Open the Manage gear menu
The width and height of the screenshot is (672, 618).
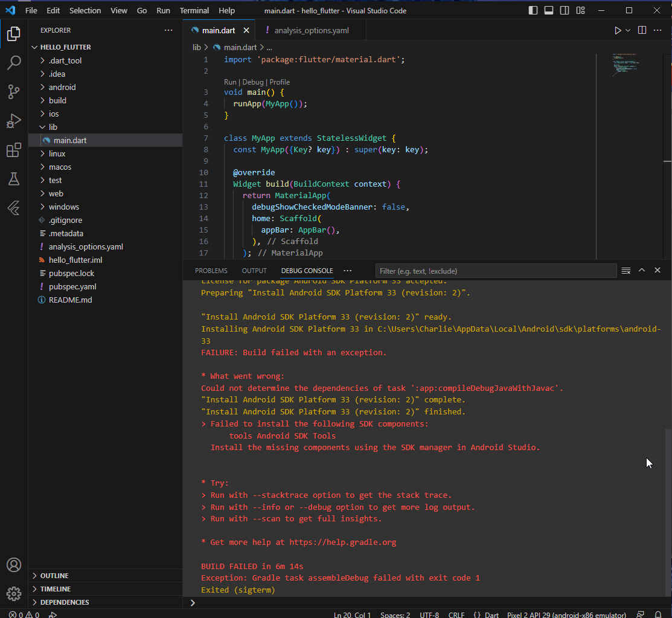pos(14,594)
